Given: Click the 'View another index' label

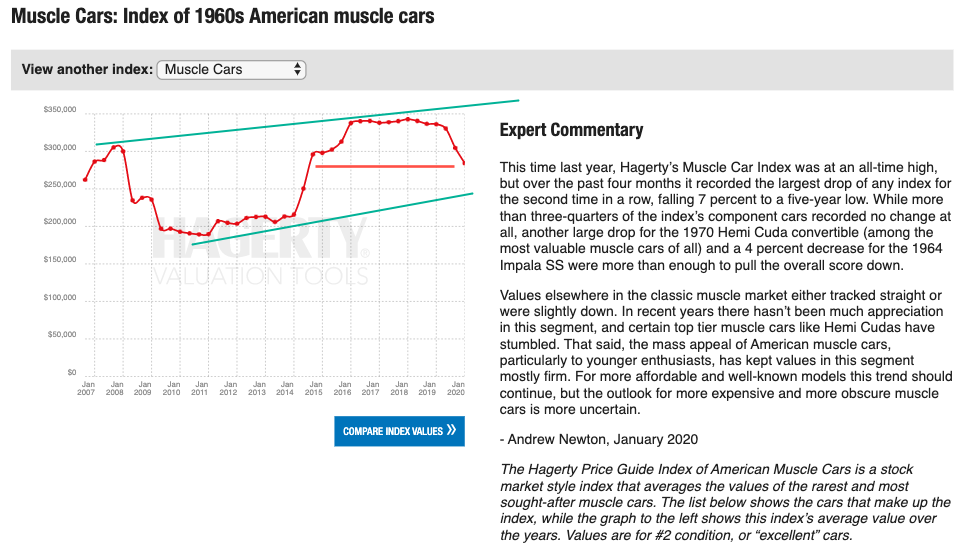Looking at the screenshot, I should [87, 70].
